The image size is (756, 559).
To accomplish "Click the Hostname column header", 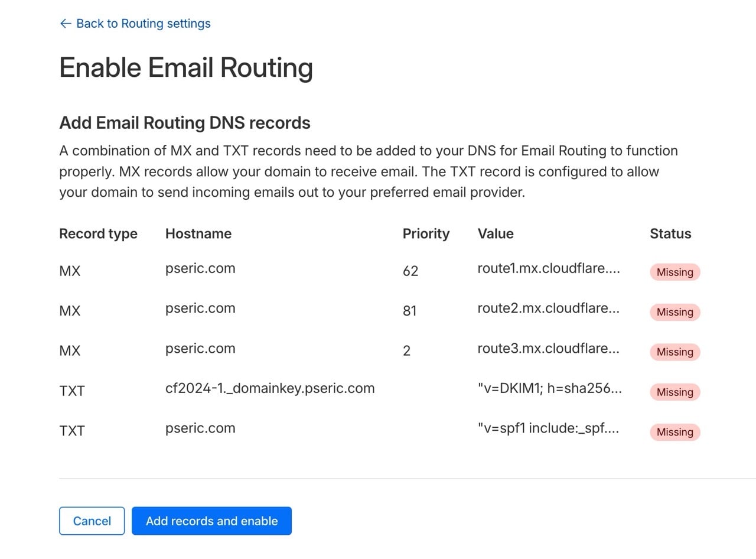I will tap(198, 234).
